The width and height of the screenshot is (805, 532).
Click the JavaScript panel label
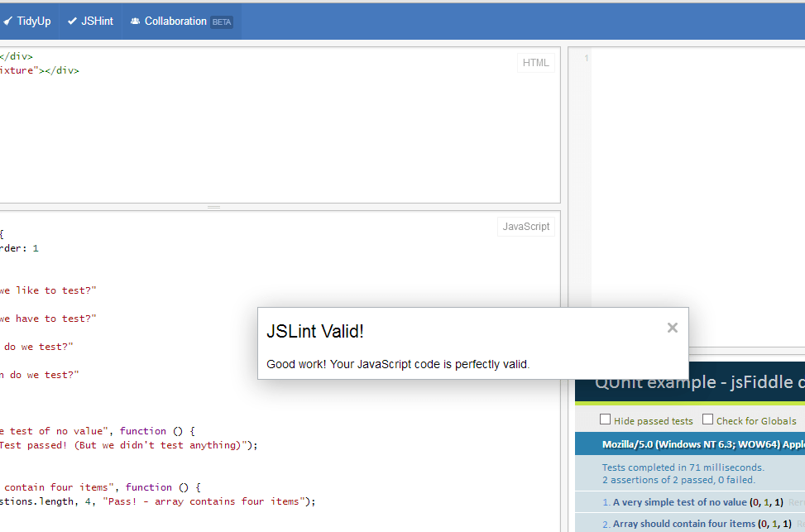coord(526,227)
